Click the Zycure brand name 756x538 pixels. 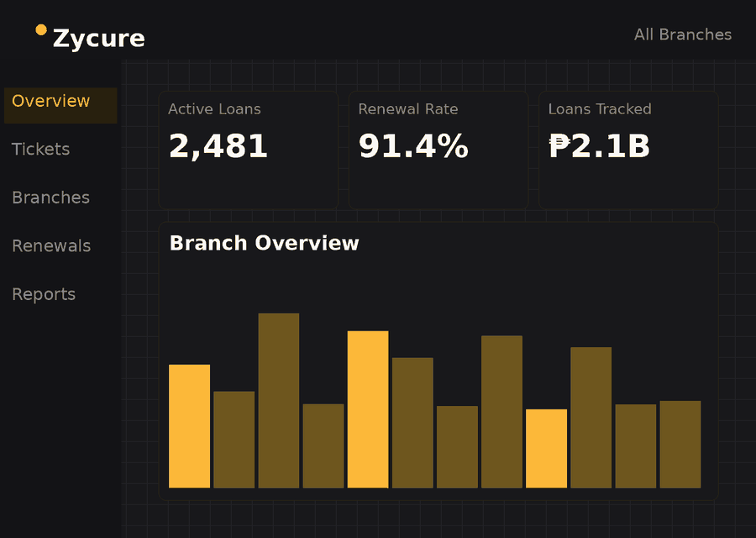point(98,38)
